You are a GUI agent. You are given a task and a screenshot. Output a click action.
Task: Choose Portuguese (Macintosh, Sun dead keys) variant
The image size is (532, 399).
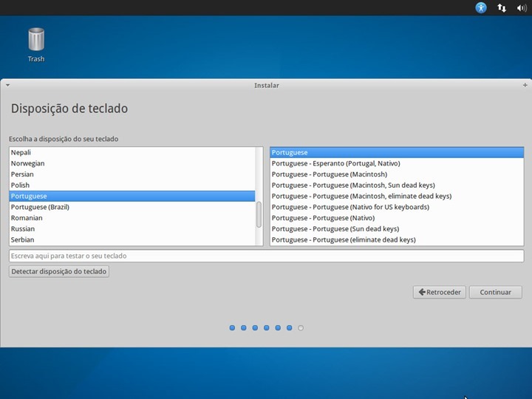(x=397, y=185)
